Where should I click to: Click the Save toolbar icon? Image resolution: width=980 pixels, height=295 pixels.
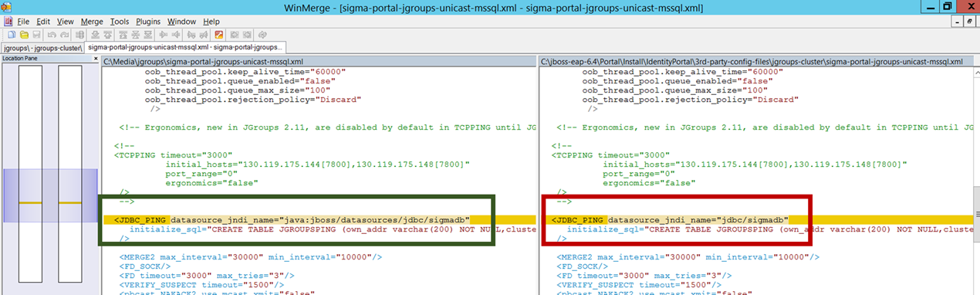tap(36, 35)
